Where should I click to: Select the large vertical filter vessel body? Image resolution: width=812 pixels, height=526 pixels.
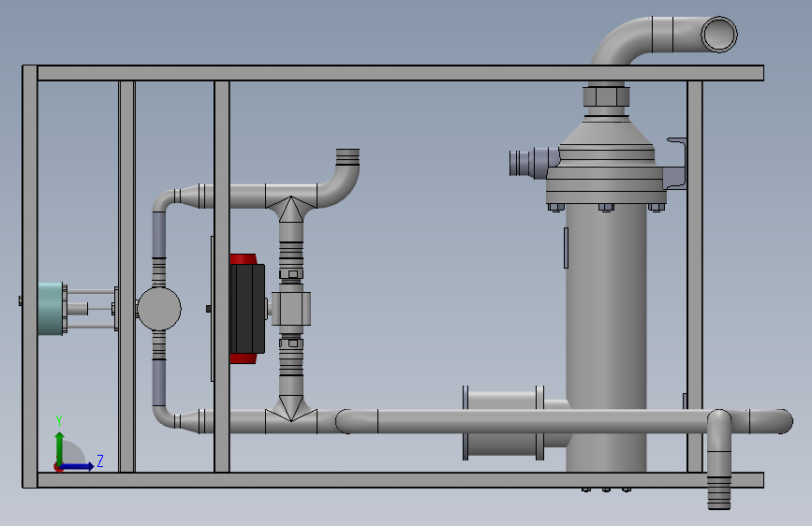[x=606, y=339]
